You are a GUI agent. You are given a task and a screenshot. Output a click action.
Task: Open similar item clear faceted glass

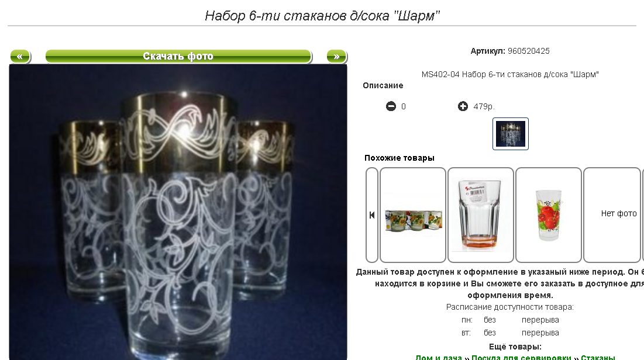point(481,214)
